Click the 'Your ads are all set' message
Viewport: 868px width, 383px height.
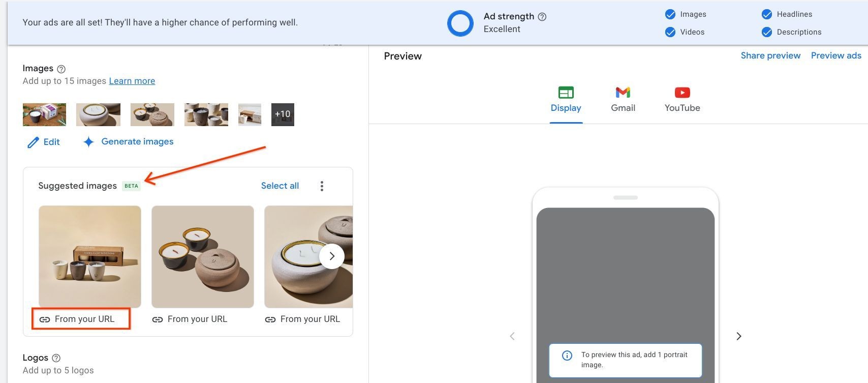click(160, 22)
